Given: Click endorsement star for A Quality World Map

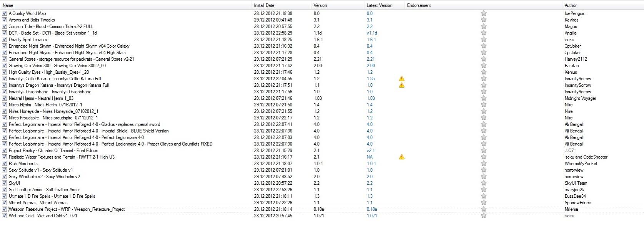Looking at the screenshot, I should [484, 13].
